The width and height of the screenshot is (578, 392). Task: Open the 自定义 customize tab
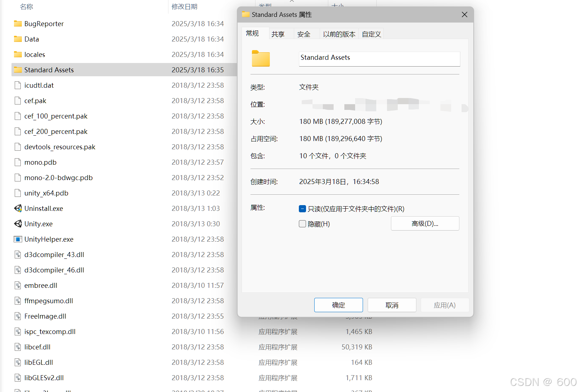[372, 34]
